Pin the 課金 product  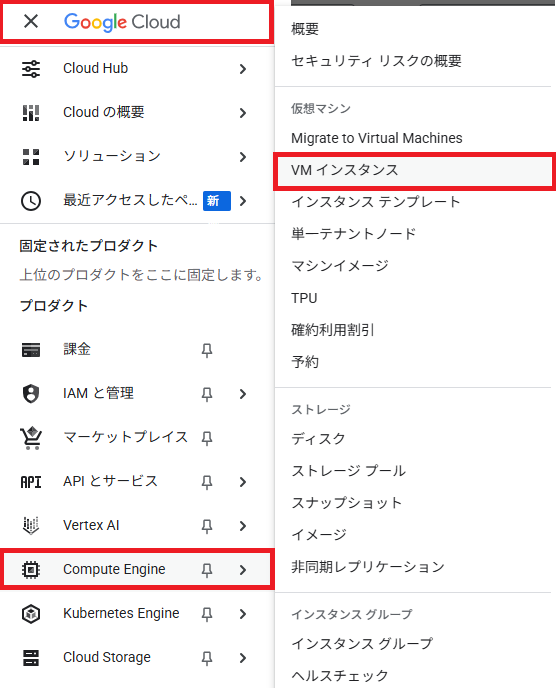(207, 350)
